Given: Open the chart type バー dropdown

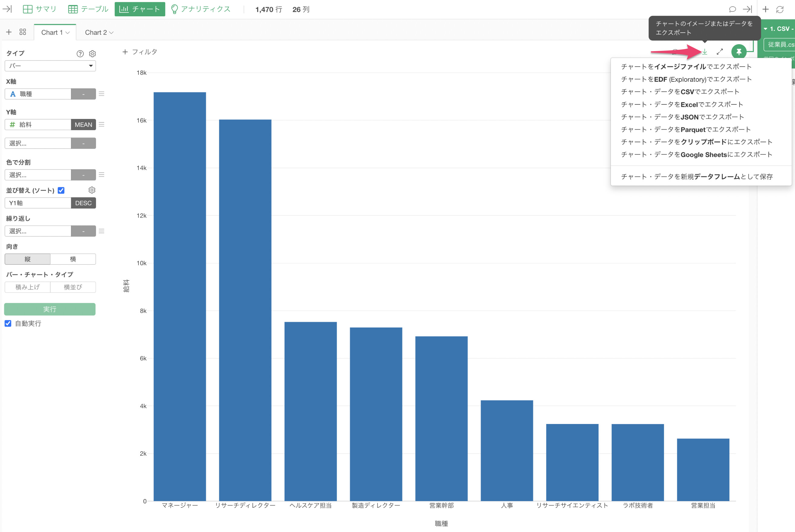Looking at the screenshot, I should point(50,66).
